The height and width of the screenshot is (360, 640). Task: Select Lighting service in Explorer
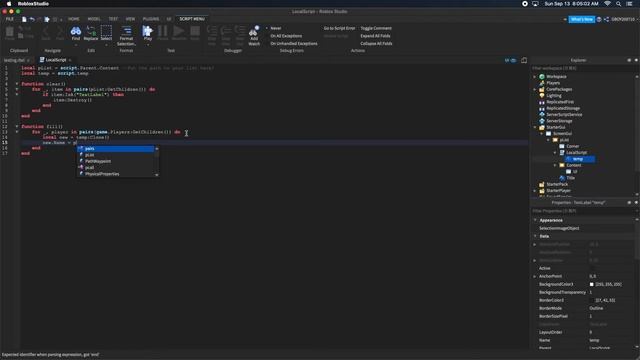pos(553,96)
